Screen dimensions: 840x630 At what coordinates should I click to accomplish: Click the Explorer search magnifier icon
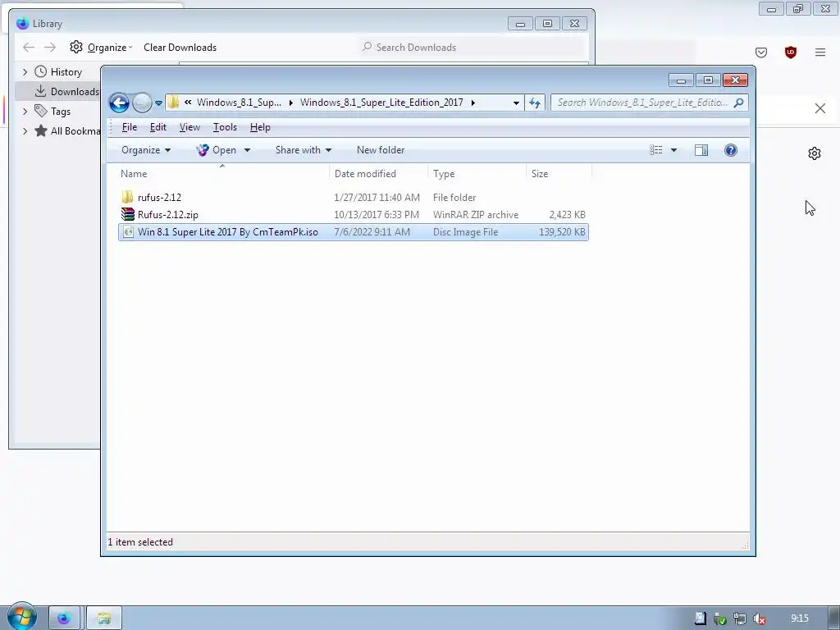click(x=739, y=103)
